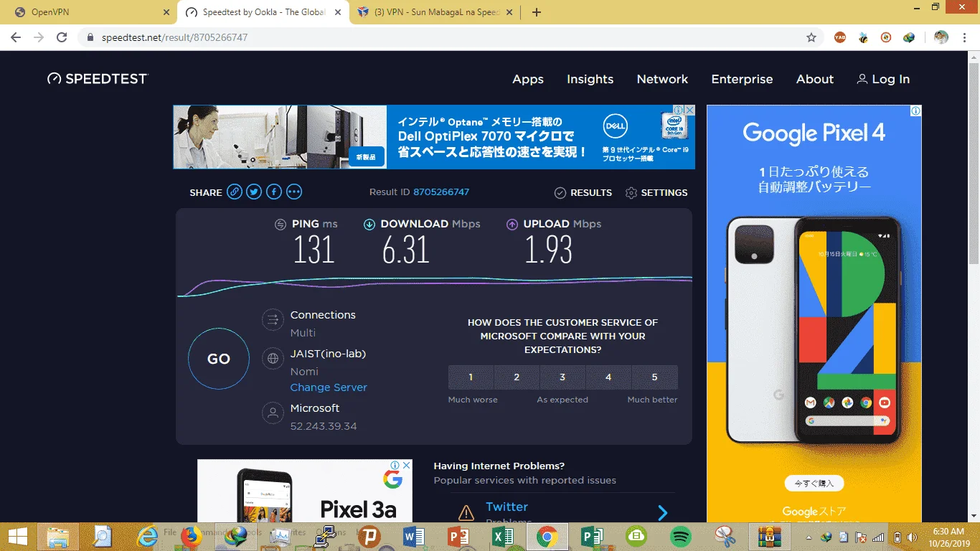Open the Apps menu

click(x=528, y=79)
